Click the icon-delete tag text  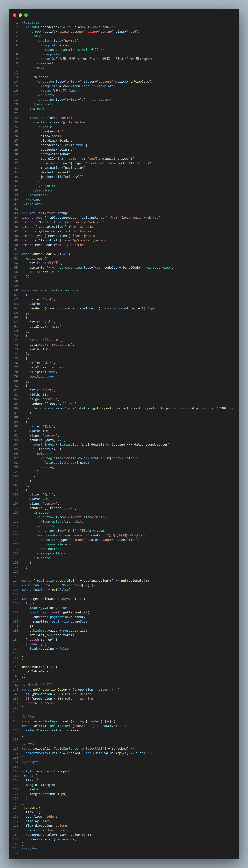click(x=59, y=544)
